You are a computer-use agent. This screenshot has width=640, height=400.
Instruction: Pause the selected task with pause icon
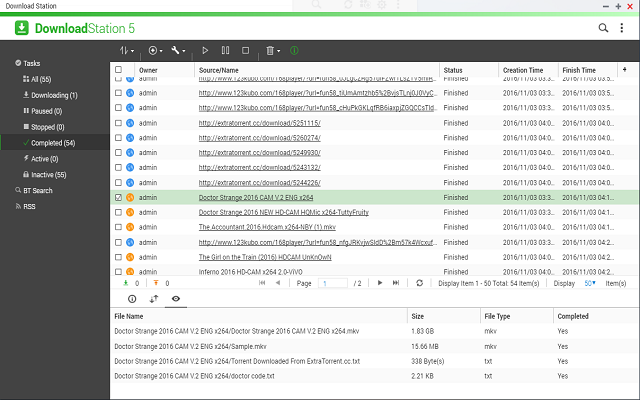[226, 49]
